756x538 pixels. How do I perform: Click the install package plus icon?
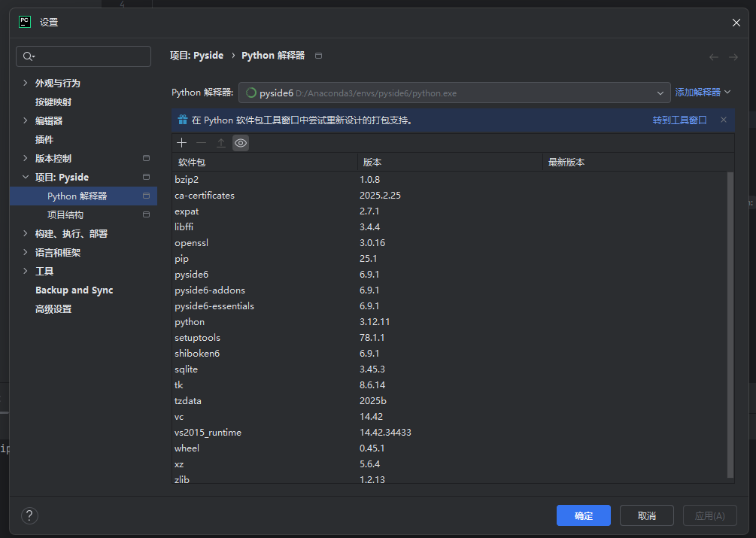(182, 143)
